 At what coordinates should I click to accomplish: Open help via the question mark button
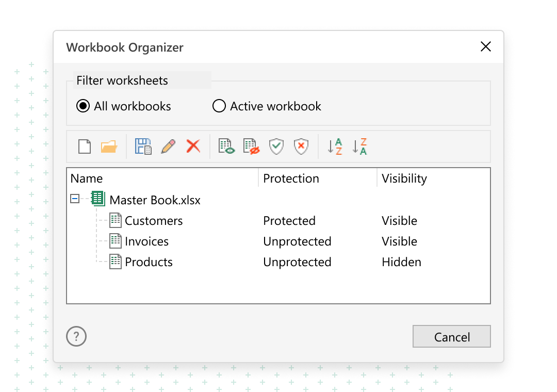point(76,336)
